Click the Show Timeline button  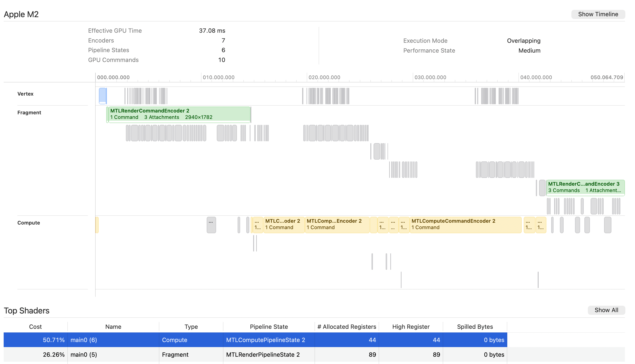(598, 14)
